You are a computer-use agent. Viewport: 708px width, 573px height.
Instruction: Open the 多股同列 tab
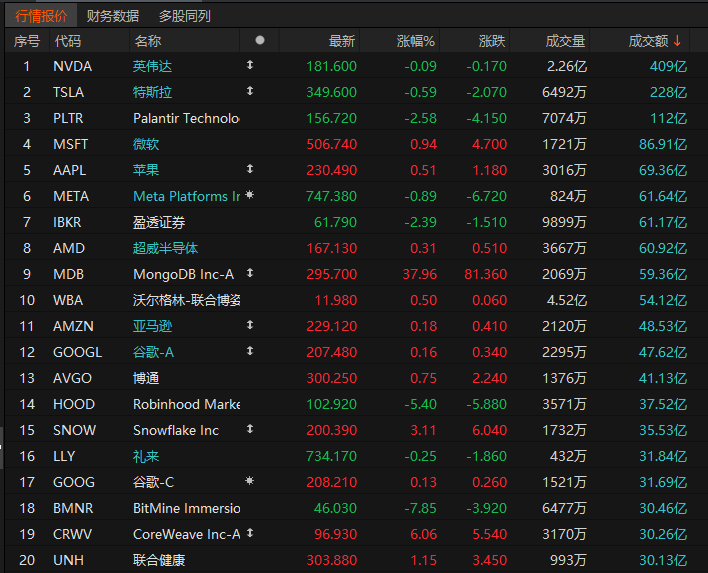pyautogui.click(x=184, y=16)
